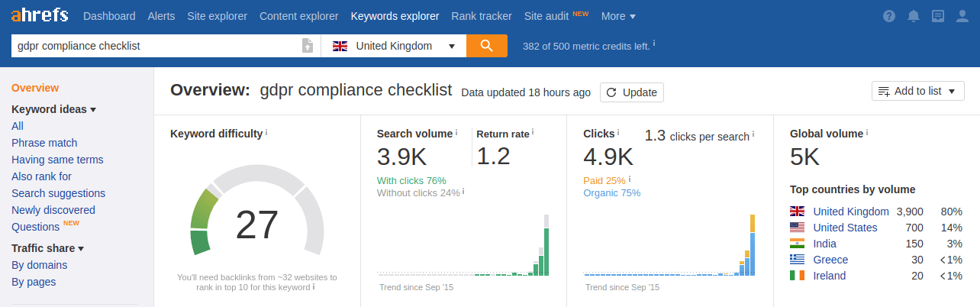Click info icon next to Global volume
This screenshot has height=307, width=980.
click(867, 133)
